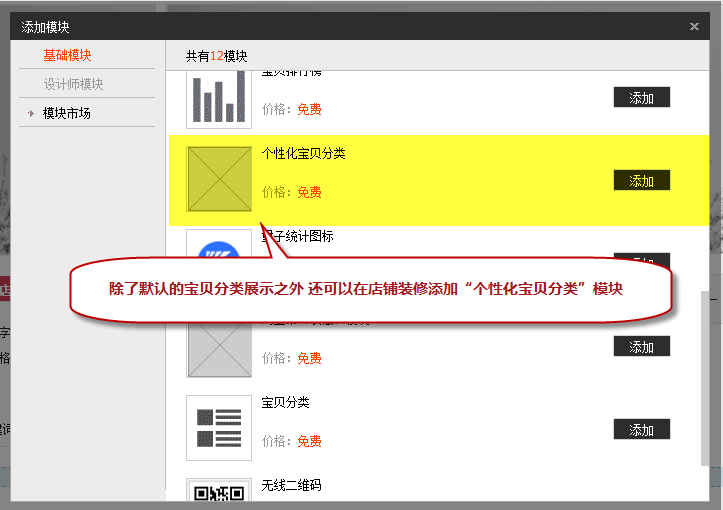Click the 无线二维码 QR code icon
Screen dimensions: 723x510
click(219, 490)
